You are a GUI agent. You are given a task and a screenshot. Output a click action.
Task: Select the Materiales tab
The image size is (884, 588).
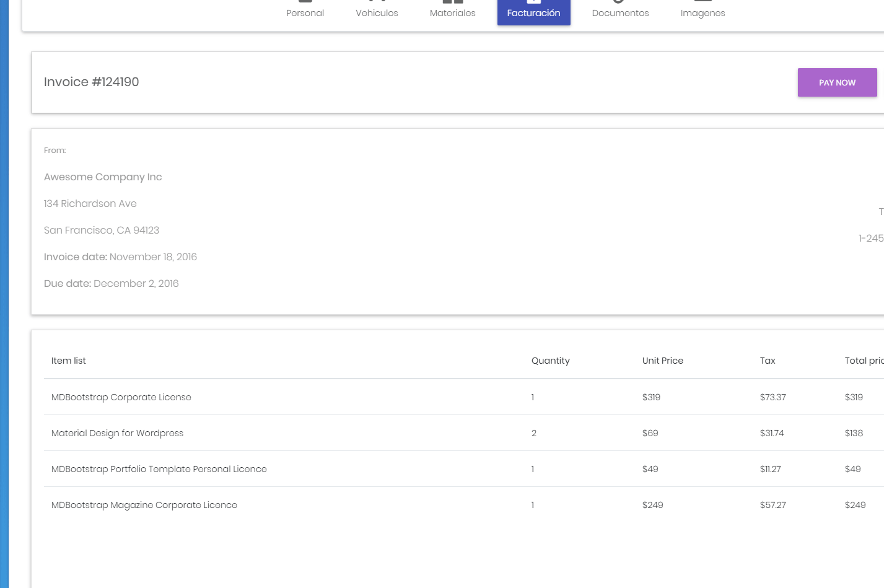(x=452, y=12)
